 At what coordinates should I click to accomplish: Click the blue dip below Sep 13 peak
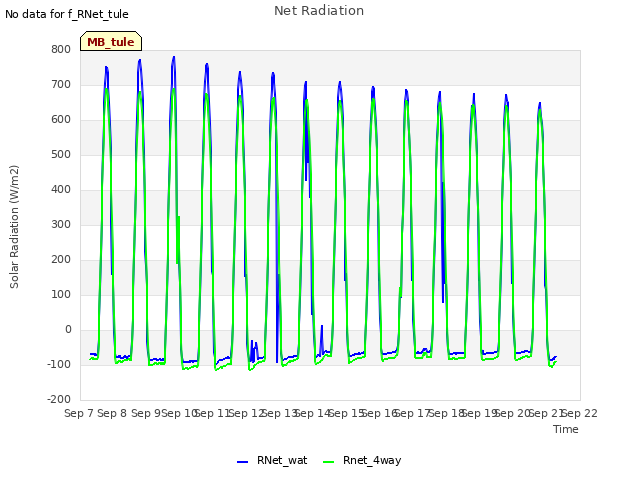point(277,318)
